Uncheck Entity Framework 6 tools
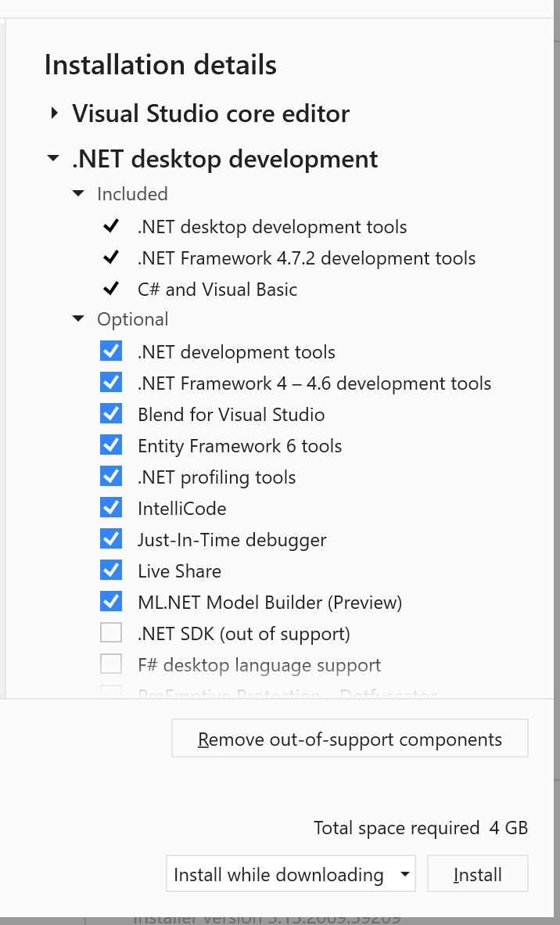 (x=111, y=445)
